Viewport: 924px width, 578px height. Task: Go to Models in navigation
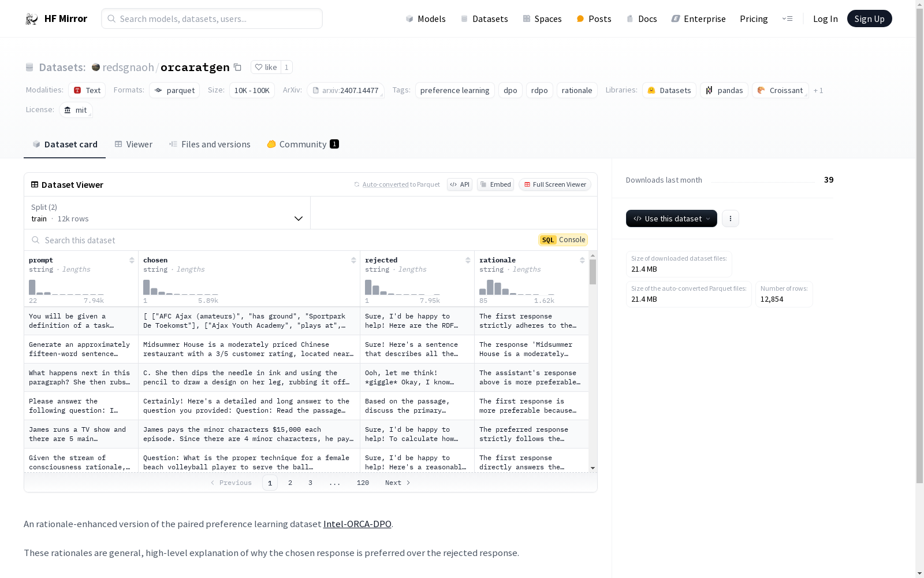[426, 19]
